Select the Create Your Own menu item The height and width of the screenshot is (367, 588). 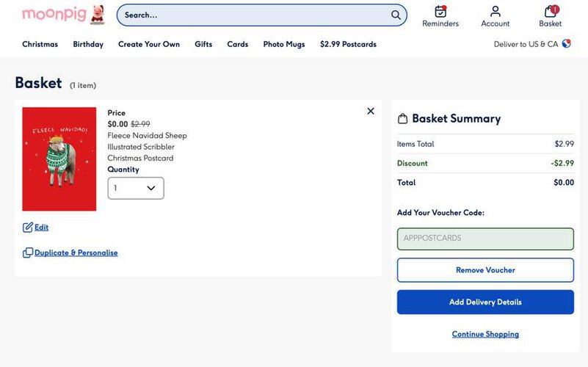pos(149,44)
